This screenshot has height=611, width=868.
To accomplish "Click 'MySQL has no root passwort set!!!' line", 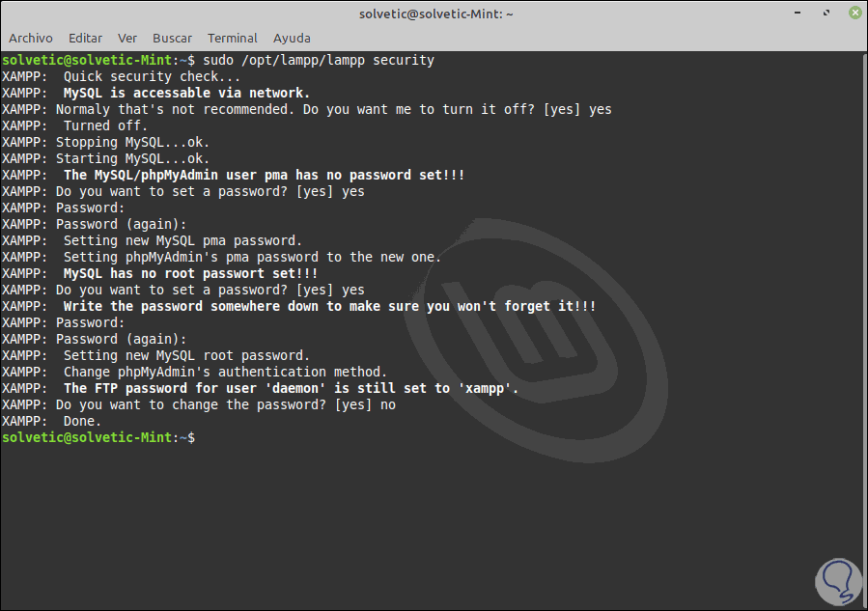I will (159, 273).
